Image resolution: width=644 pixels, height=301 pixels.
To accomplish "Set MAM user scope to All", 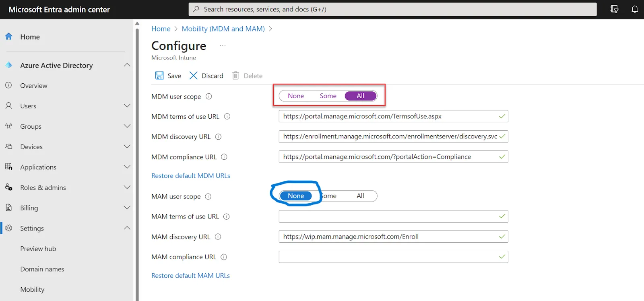I will (361, 196).
